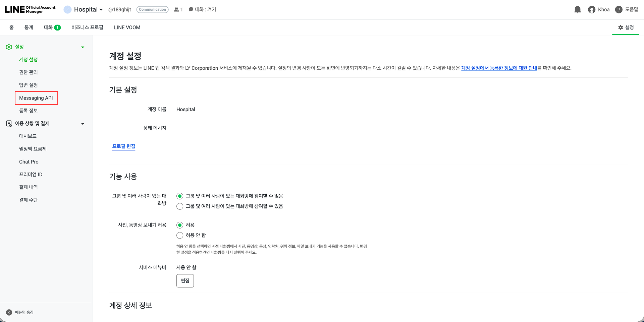Select the 허용 안 함 radio option
644x322 pixels.
tap(180, 235)
